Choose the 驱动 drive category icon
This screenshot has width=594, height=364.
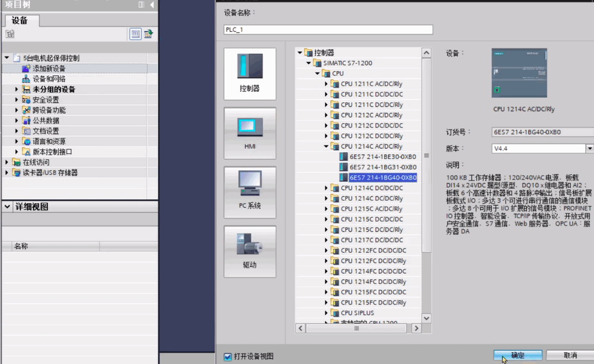[x=249, y=251]
